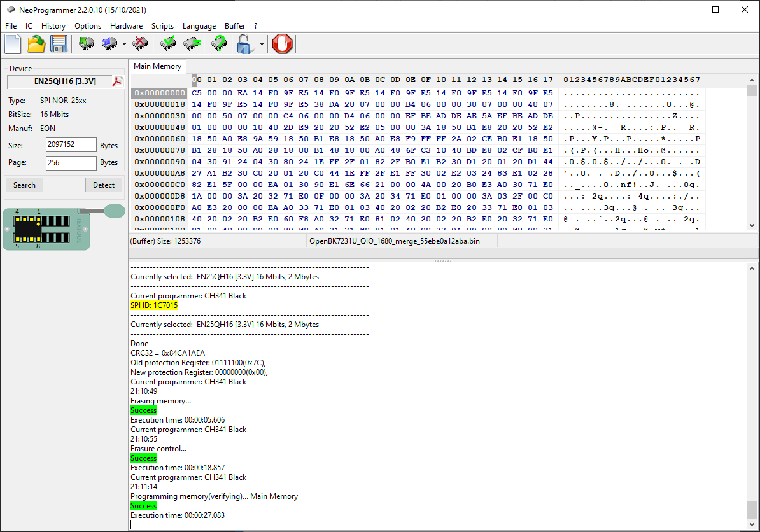The height and width of the screenshot is (532, 760).
Task: Open the EN25QH16 datasheet PDF icon
Action: (117, 81)
